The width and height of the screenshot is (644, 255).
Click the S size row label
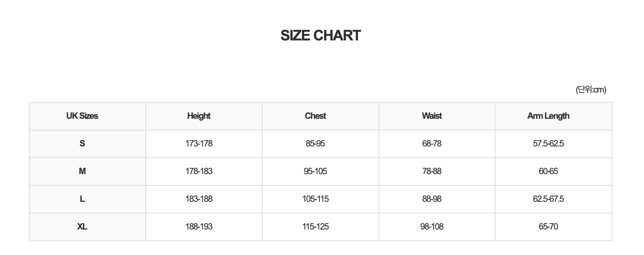pos(82,144)
